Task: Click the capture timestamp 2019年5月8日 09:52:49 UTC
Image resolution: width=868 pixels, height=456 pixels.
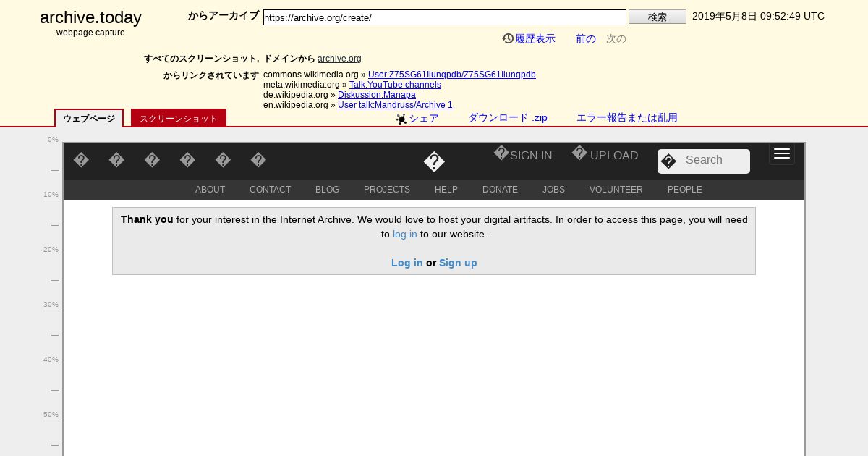Action: [758, 17]
